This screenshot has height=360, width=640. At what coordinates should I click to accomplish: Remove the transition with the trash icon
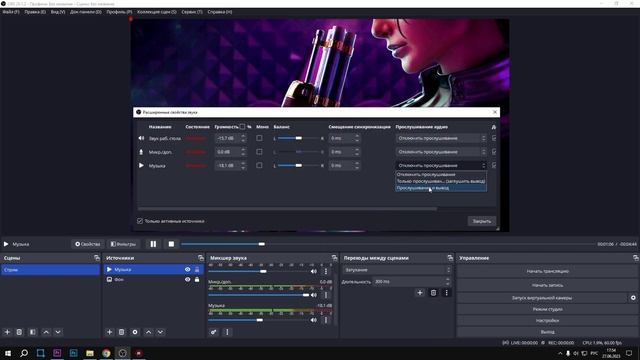(433, 293)
